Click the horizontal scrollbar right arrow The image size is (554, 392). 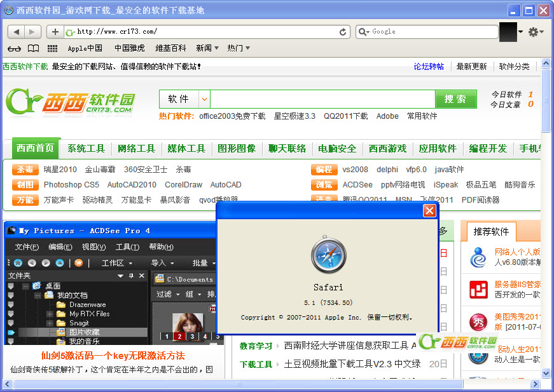pos(536,384)
